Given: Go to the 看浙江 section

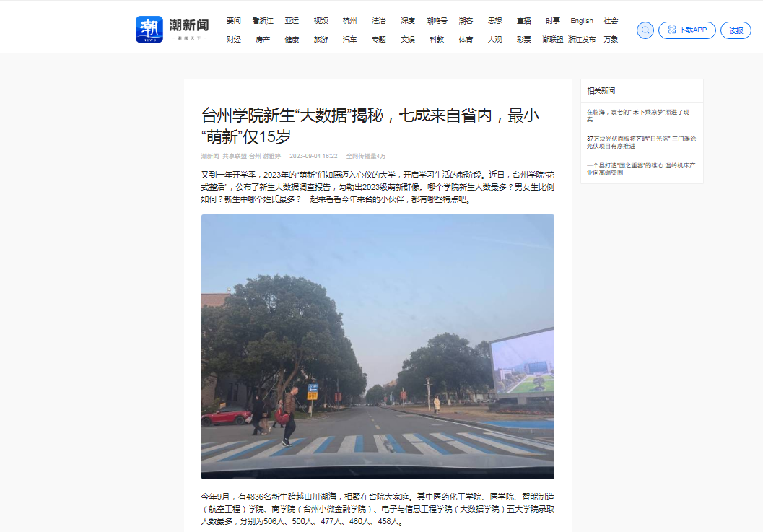Looking at the screenshot, I should pyautogui.click(x=263, y=21).
